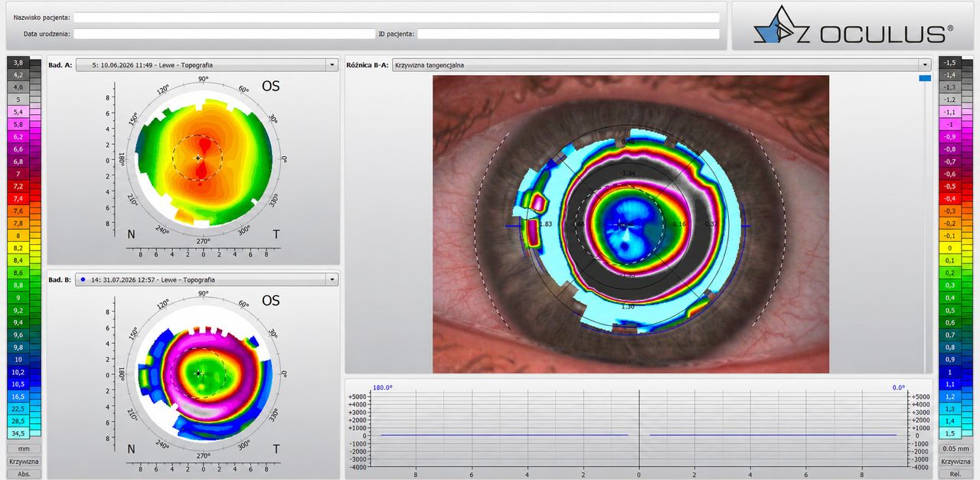Image resolution: width=980 pixels, height=480 pixels.
Task: Select the Bad. A topography map
Action: pyautogui.click(x=204, y=159)
